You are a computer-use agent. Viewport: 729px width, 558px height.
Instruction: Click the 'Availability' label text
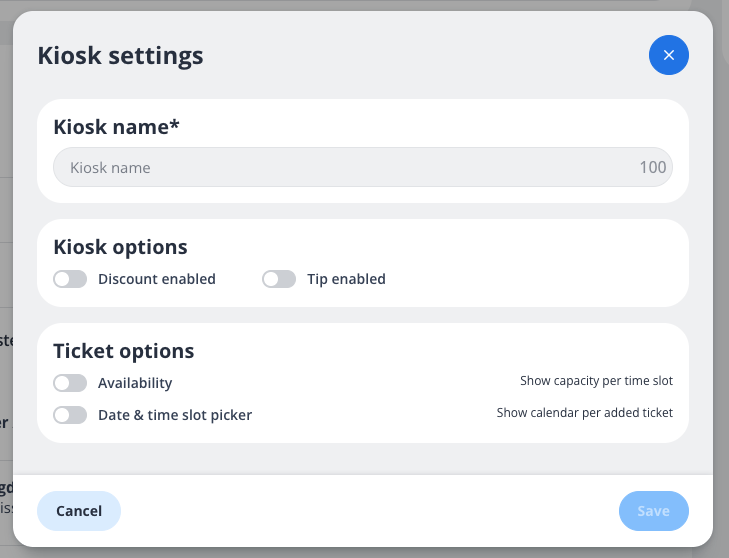pos(135,383)
